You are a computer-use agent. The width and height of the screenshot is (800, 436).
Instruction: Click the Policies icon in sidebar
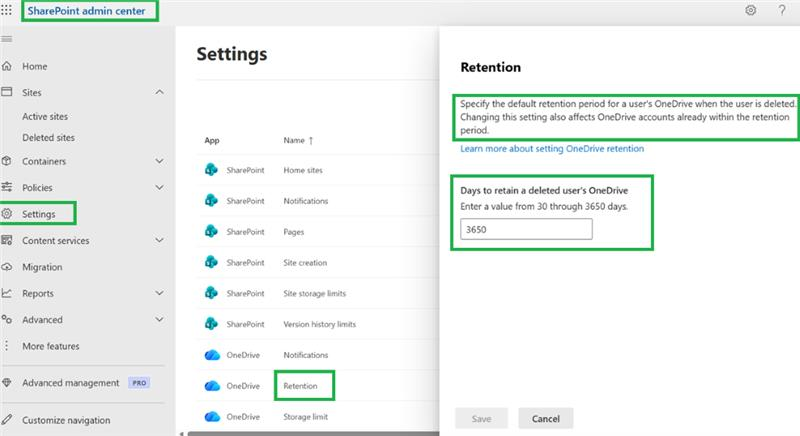[x=7, y=187]
